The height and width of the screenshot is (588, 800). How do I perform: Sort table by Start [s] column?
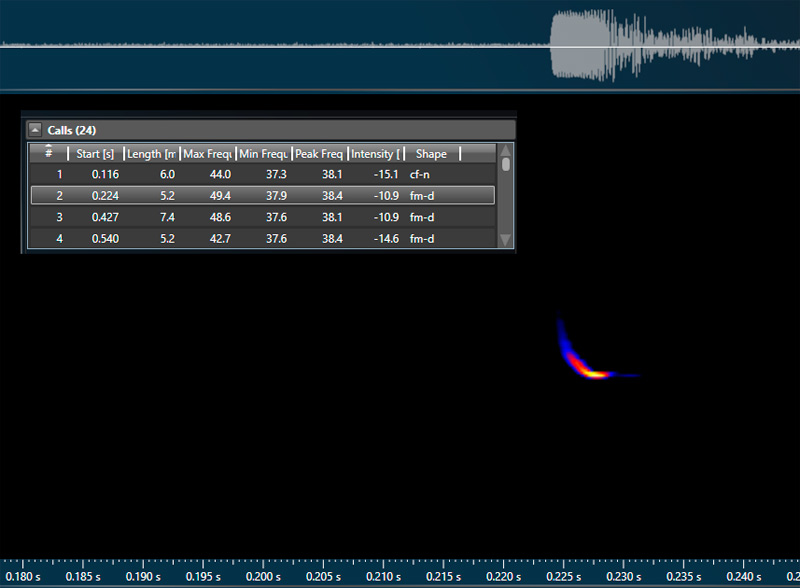tap(95, 154)
